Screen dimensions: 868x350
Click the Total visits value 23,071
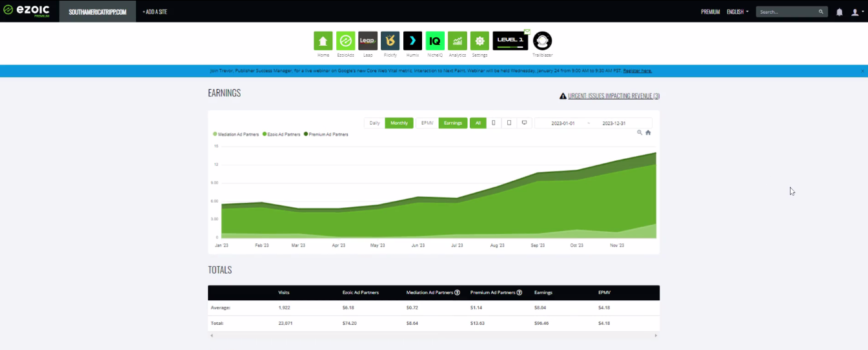[285, 323]
